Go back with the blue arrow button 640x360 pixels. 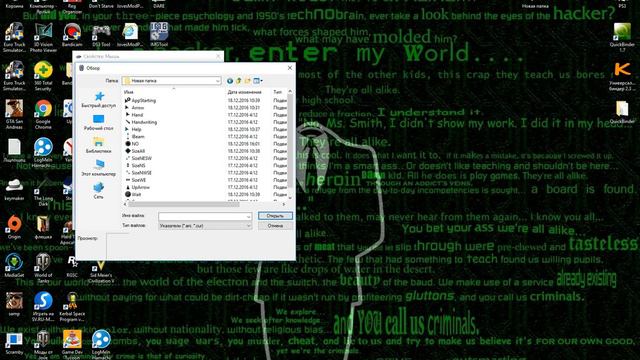tap(230, 81)
